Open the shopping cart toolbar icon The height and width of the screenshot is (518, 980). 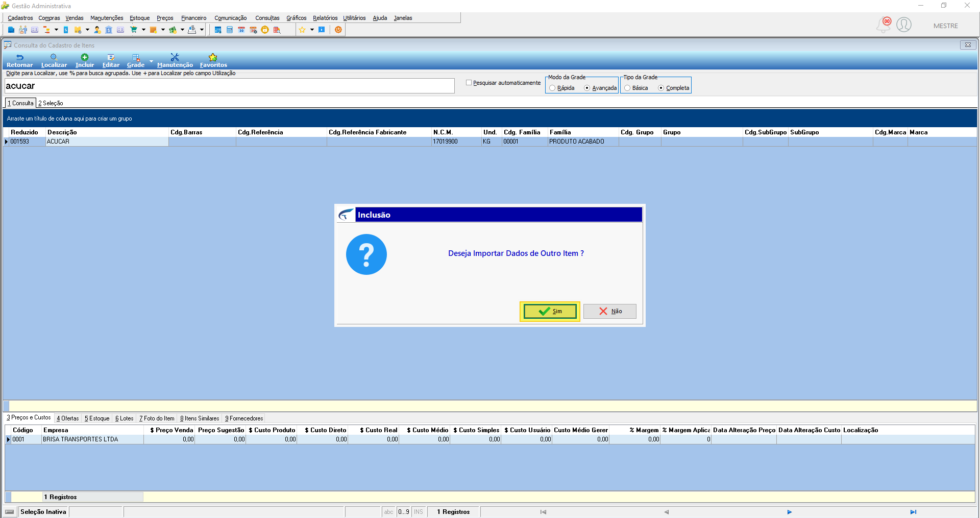pos(134,30)
